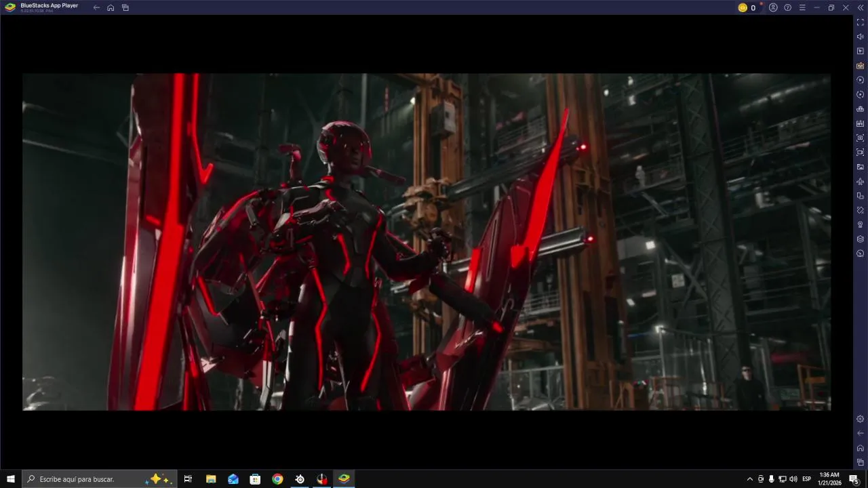Click the rotate-style circular sidebar icon

tap(861, 94)
